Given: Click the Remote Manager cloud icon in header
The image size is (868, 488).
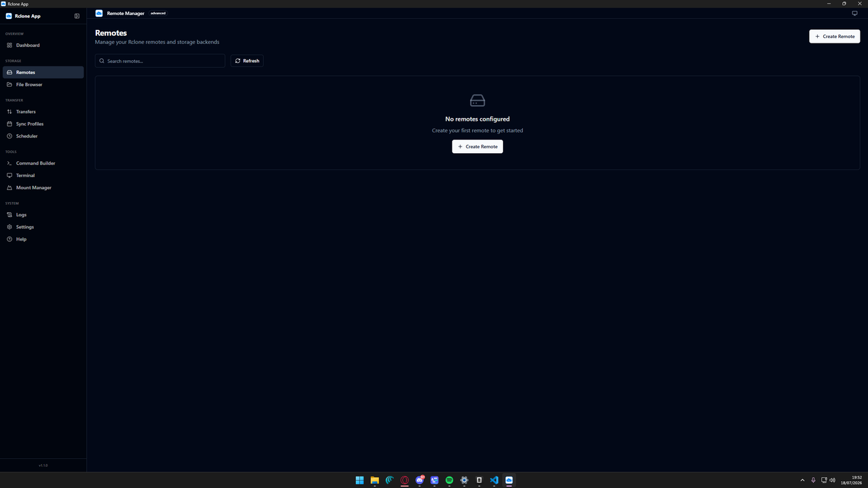Looking at the screenshot, I should click(99, 13).
